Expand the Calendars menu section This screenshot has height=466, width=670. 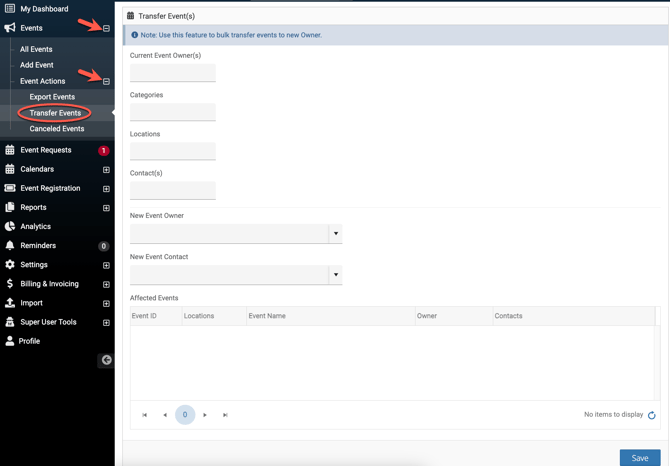(106, 170)
